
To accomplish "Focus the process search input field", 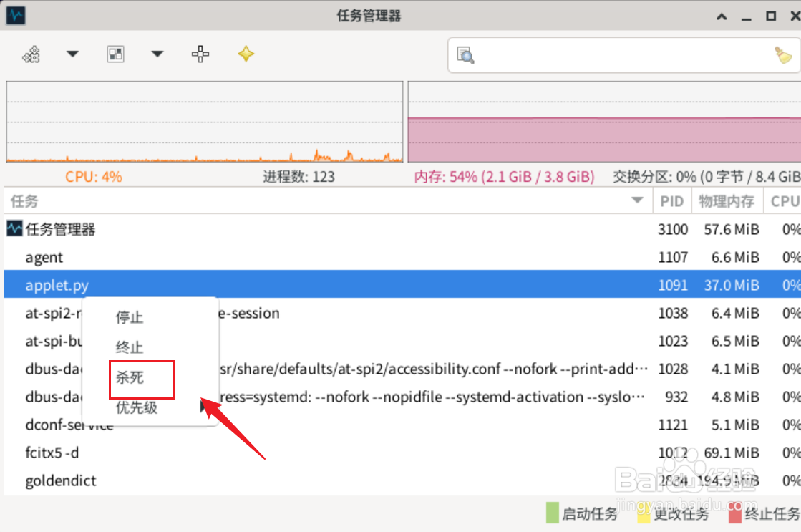I will click(x=624, y=55).
